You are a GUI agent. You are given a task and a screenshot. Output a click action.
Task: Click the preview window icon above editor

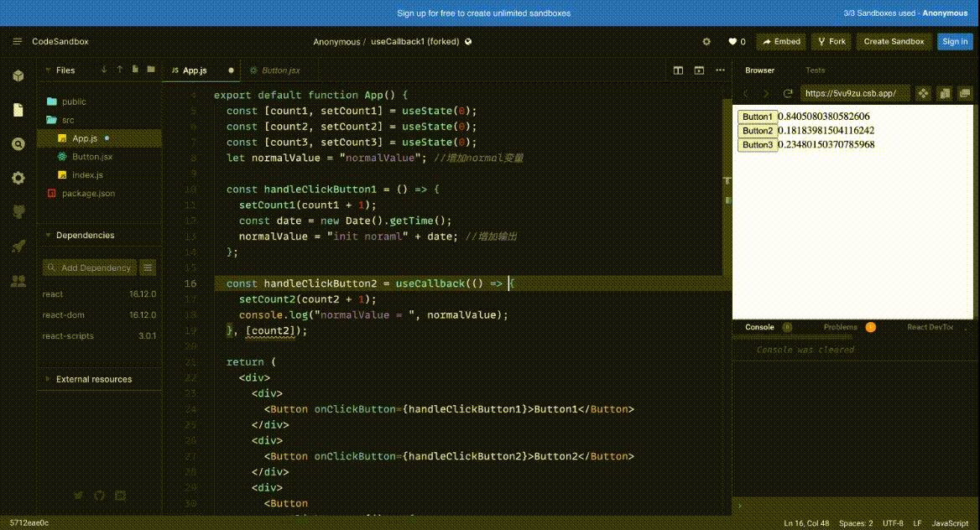pyautogui.click(x=700, y=70)
